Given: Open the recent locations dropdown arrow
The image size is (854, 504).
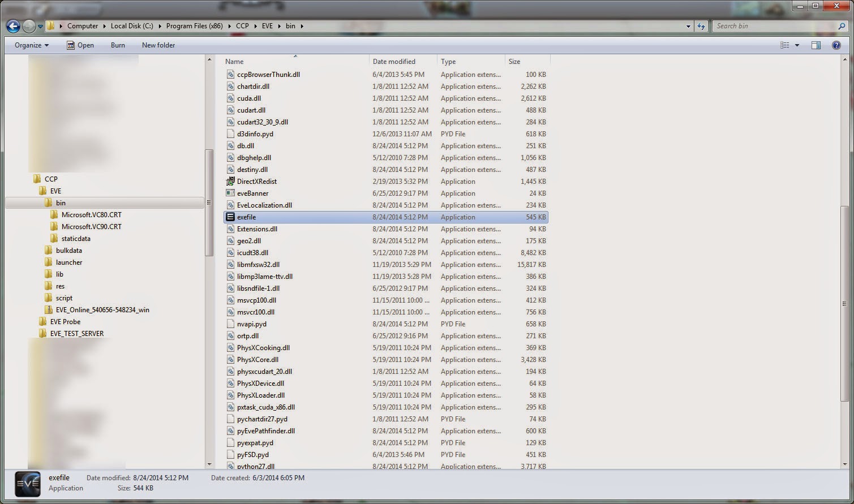Looking at the screenshot, I should point(40,27).
